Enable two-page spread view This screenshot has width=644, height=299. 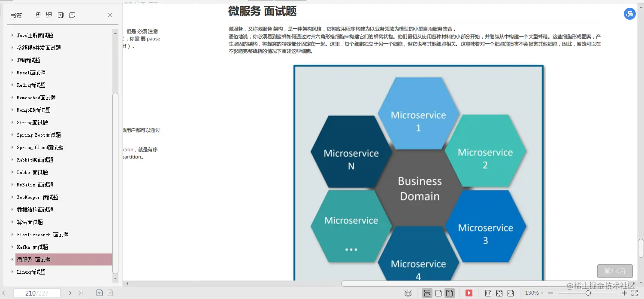[x=449, y=293]
